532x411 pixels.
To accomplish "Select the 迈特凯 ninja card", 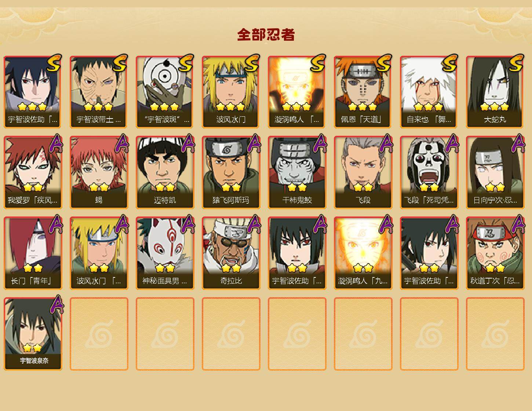I will pyautogui.click(x=165, y=172).
